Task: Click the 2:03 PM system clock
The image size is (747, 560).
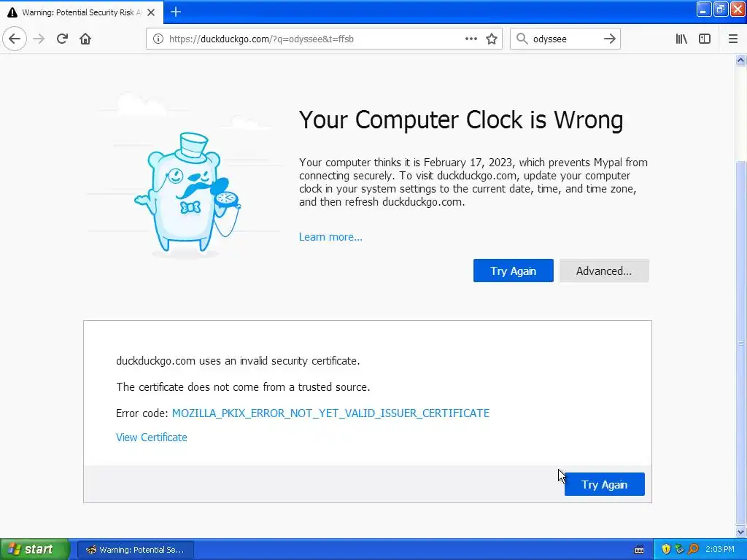Action: pos(719,549)
